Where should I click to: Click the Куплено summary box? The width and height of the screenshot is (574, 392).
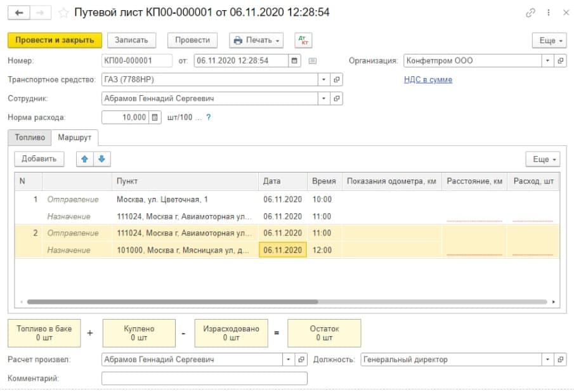click(139, 333)
